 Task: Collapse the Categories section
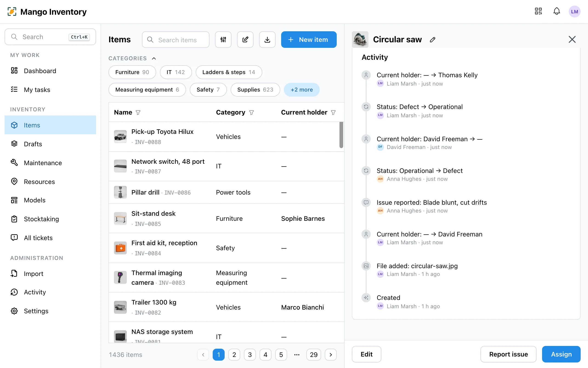point(154,58)
